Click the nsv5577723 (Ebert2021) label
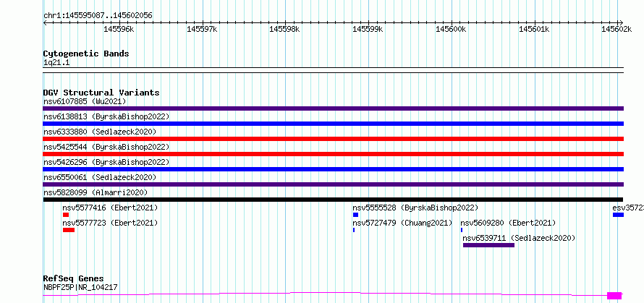This screenshot has height=303, width=644. 110,223
